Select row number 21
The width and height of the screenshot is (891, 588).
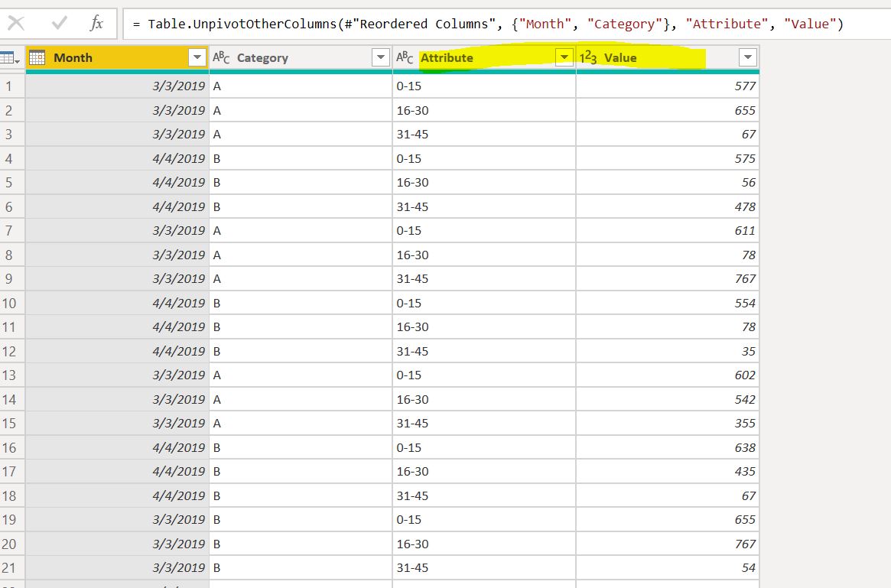[x=12, y=568]
